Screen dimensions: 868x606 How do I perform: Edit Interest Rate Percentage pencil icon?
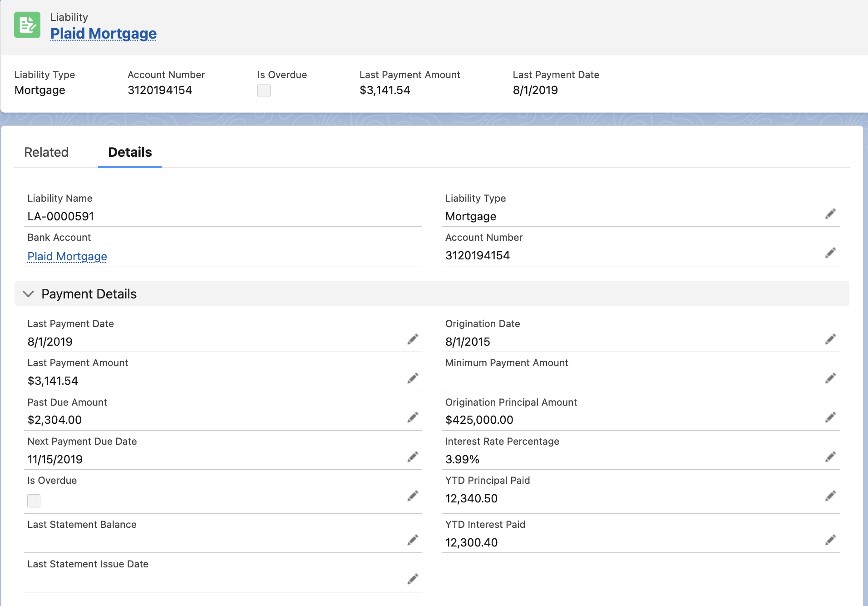(x=830, y=457)
